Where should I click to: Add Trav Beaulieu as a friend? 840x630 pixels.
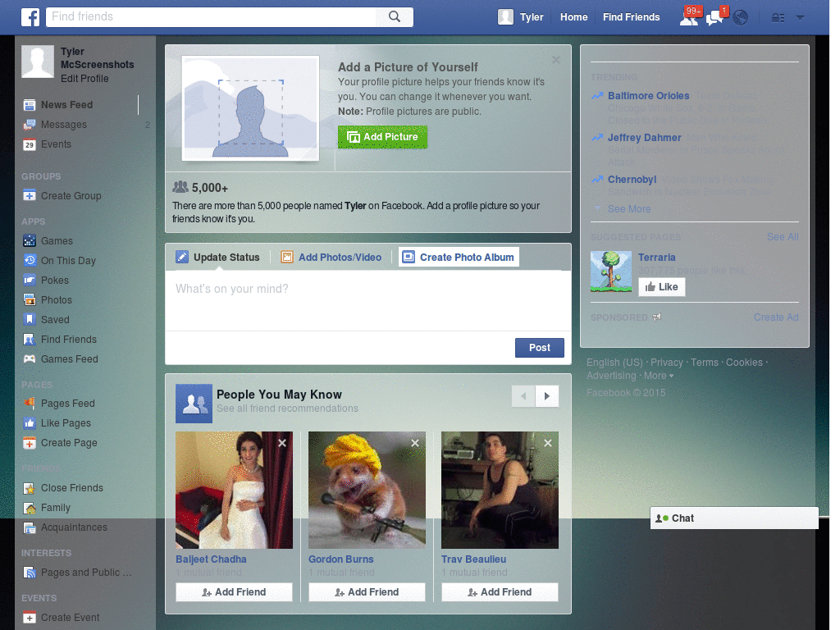[x=500, y=592]
